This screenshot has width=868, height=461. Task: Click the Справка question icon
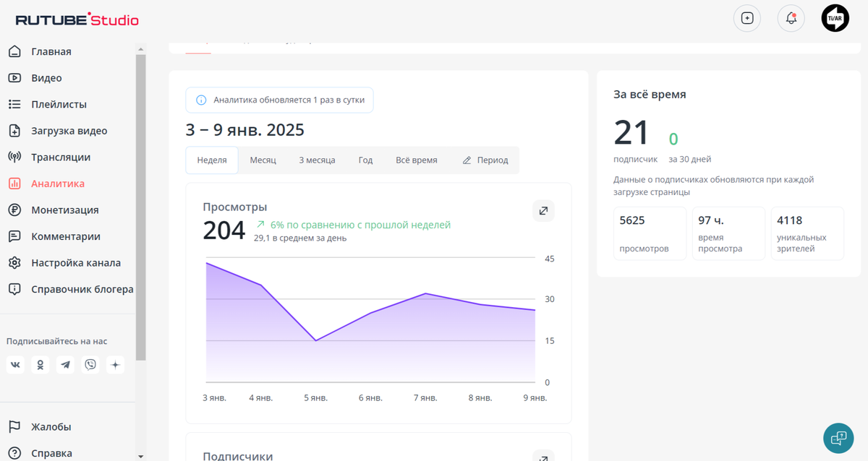(x=14, y=453)
